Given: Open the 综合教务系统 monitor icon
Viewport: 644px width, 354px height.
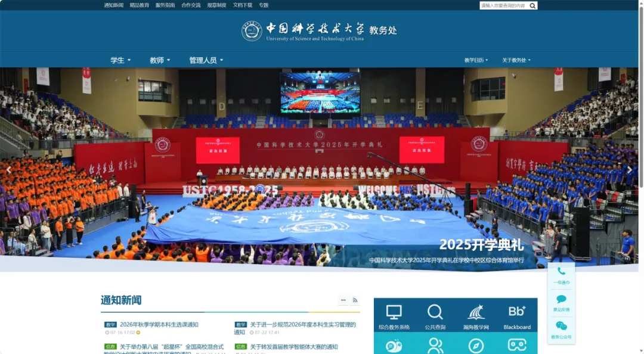Looking at the screenshot, I should 394,312.
